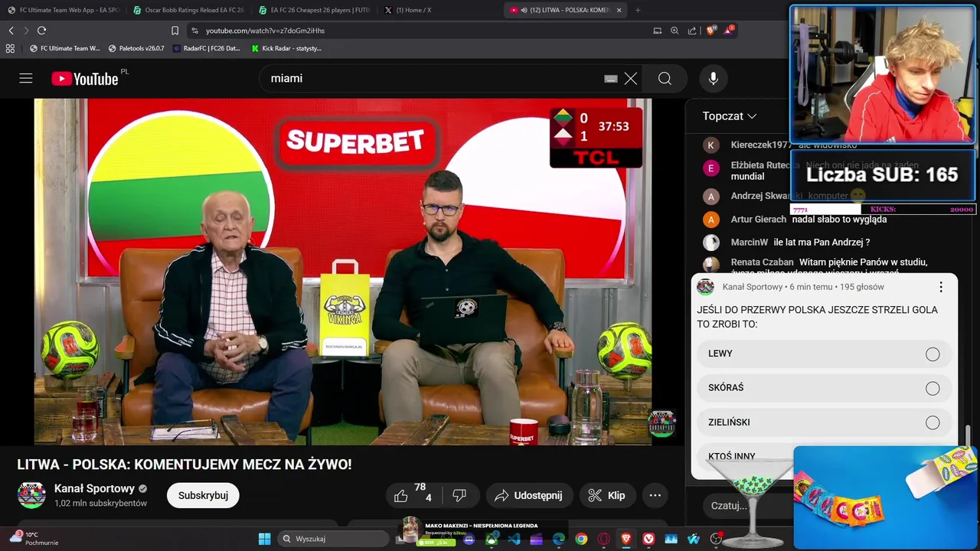Image resolution: width=980 pixels, height=551 pixels.
Task: Switch to Oscar Bobb Ratings Reload tab
Action: pos(188,10)
